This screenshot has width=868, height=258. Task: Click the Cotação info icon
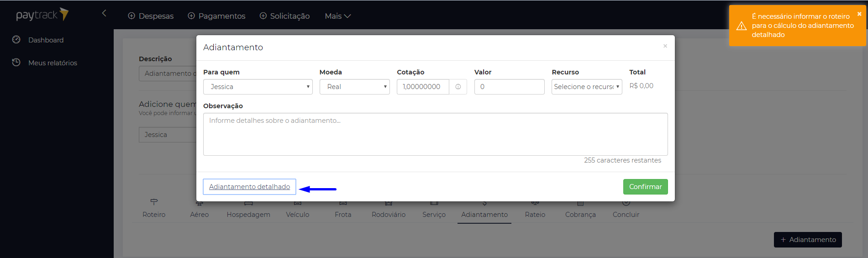point(458,87)
